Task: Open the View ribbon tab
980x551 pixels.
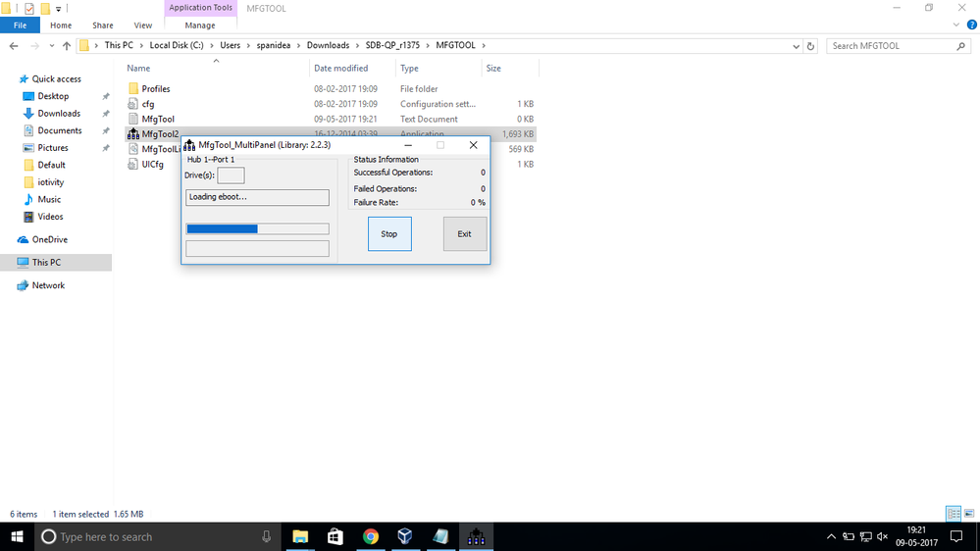Action: 142,25
